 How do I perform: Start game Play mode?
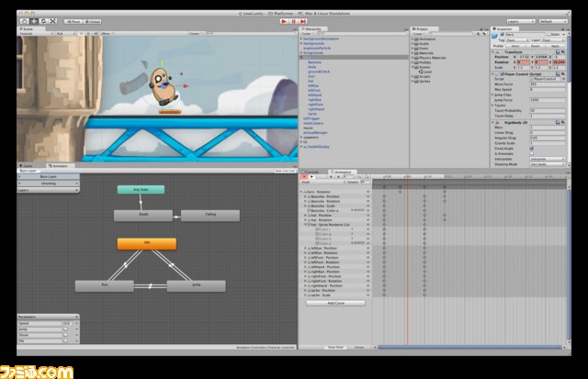click(284, 21)
